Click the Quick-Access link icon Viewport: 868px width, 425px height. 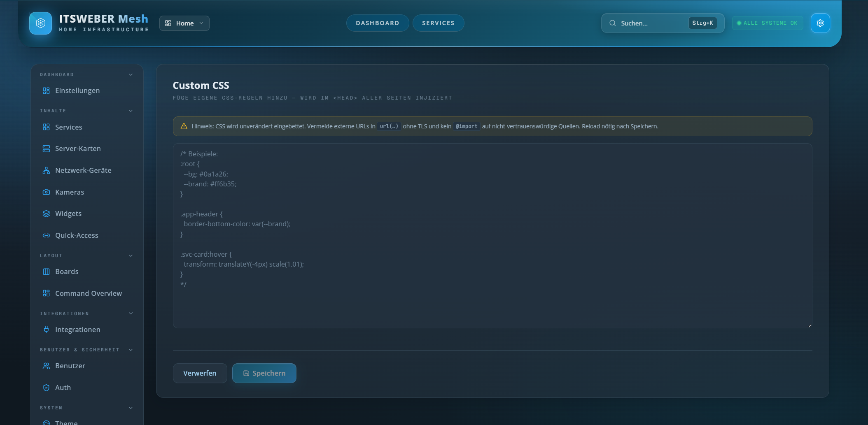coord(46,235)
